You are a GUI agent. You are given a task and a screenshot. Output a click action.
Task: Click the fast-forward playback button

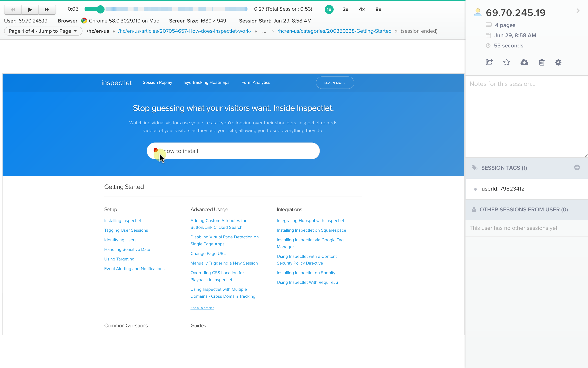point(47,9)
